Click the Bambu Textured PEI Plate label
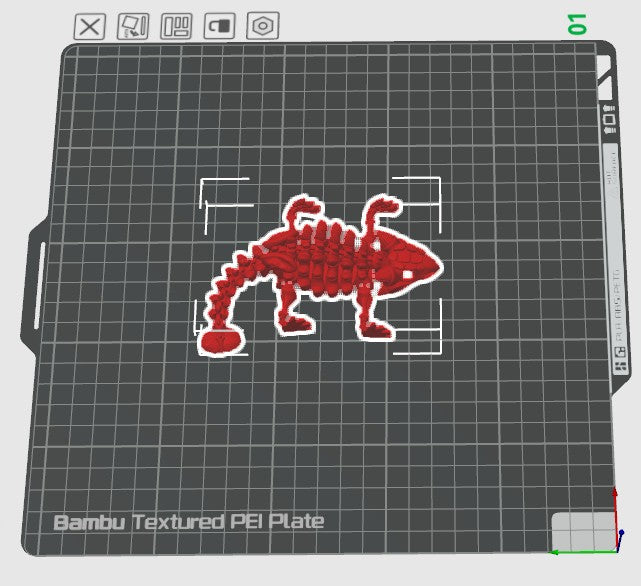The width and height of the screenshot is (641, 586). tap(189, 522)
